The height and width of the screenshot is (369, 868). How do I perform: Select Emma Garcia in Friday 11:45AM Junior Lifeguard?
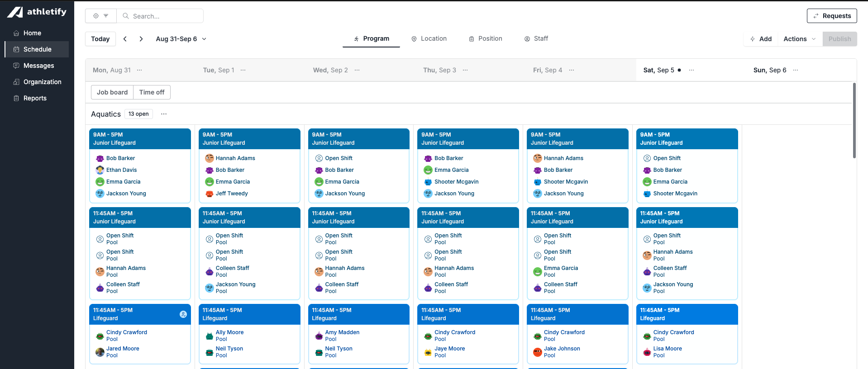pyautogui.click(x=561, y=271)
